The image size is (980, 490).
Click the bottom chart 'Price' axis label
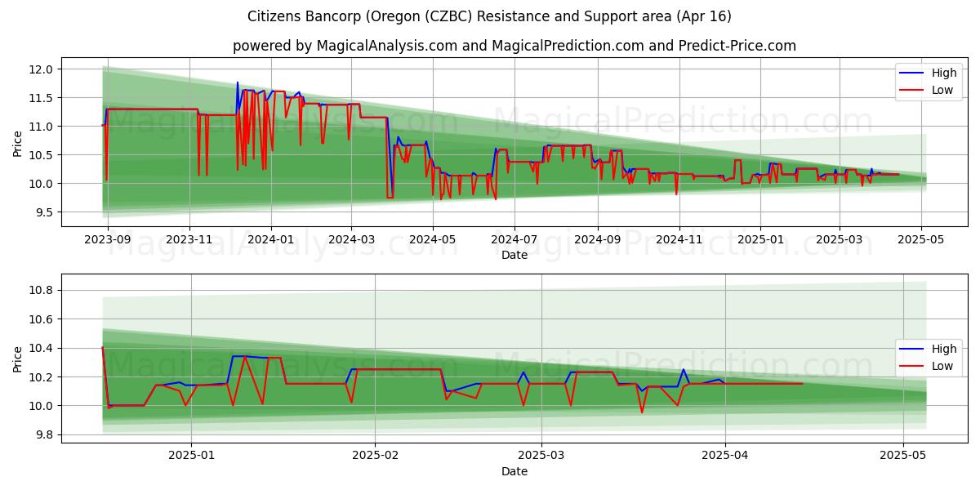coord(18,359)
